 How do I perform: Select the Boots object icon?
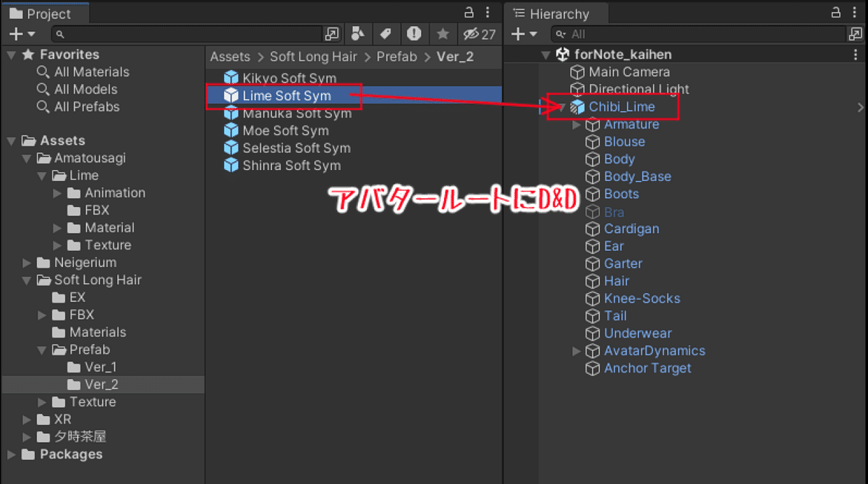(592, 194)
